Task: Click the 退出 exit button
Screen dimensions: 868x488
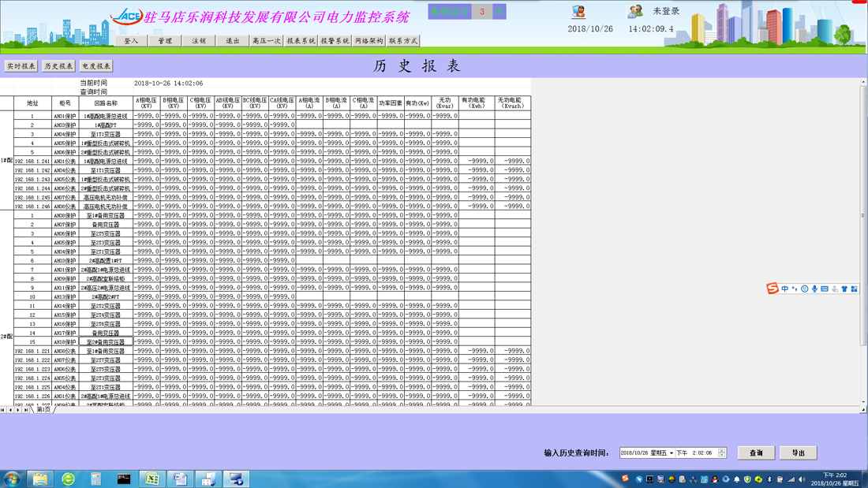Action: (x=233, y=41)
